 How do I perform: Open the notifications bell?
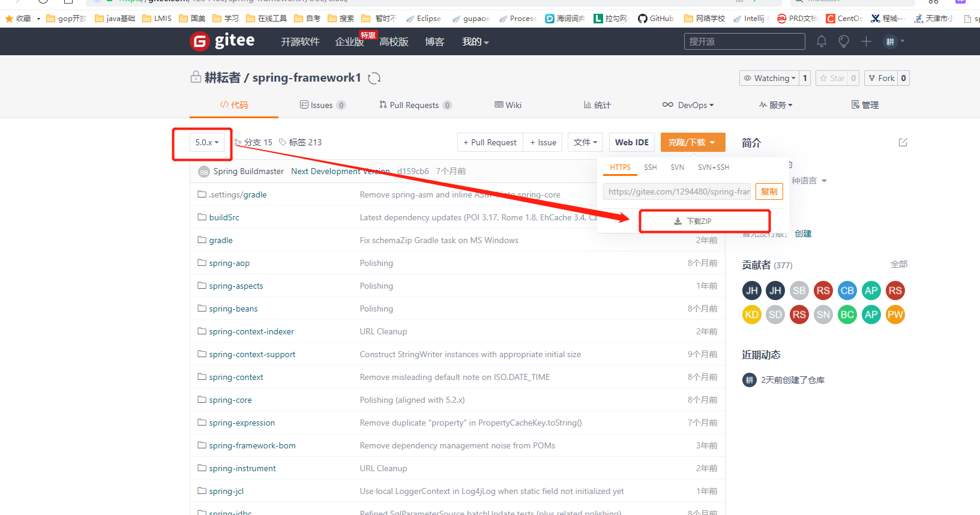pos(822,41)
